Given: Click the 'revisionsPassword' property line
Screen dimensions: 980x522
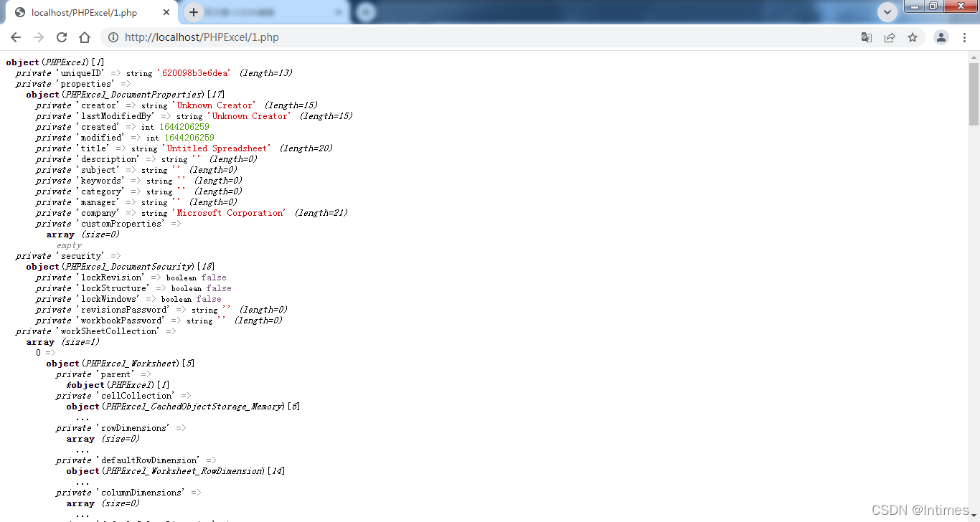Looking at the screenshot, I should [x=161, y=310].
